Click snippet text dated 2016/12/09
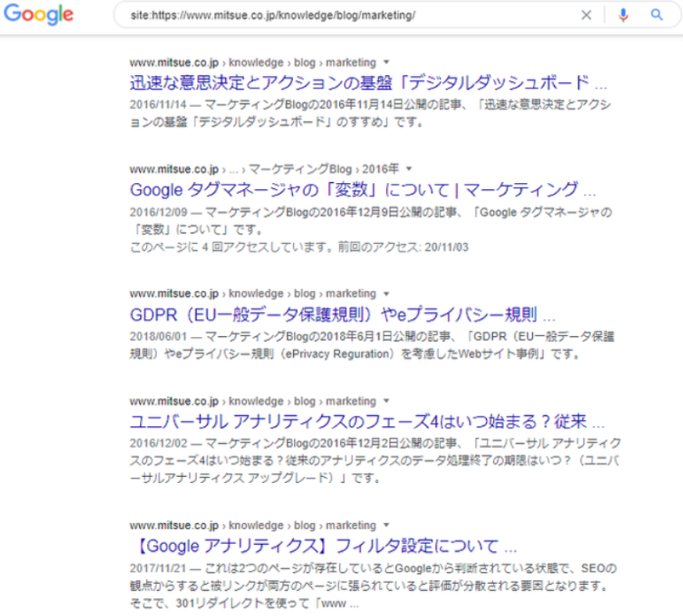The height and width of the screenshot is (616, 683). click(x=371, y=221)
